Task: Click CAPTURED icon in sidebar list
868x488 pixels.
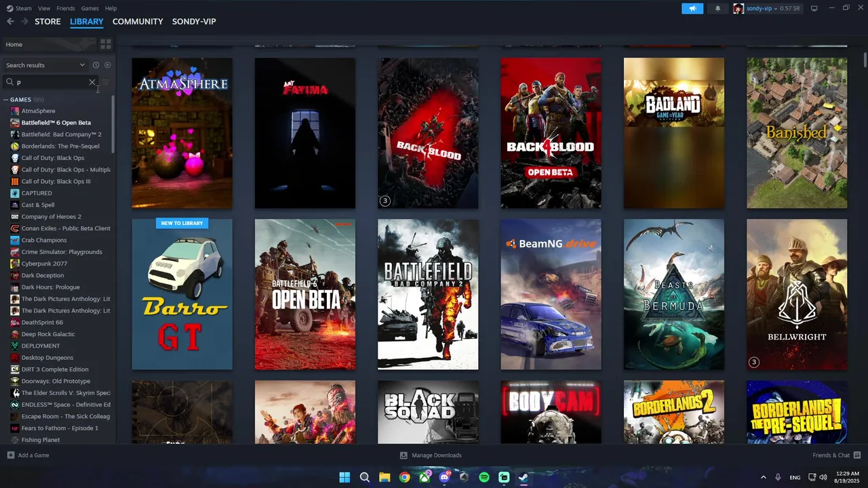Action: 15,193
